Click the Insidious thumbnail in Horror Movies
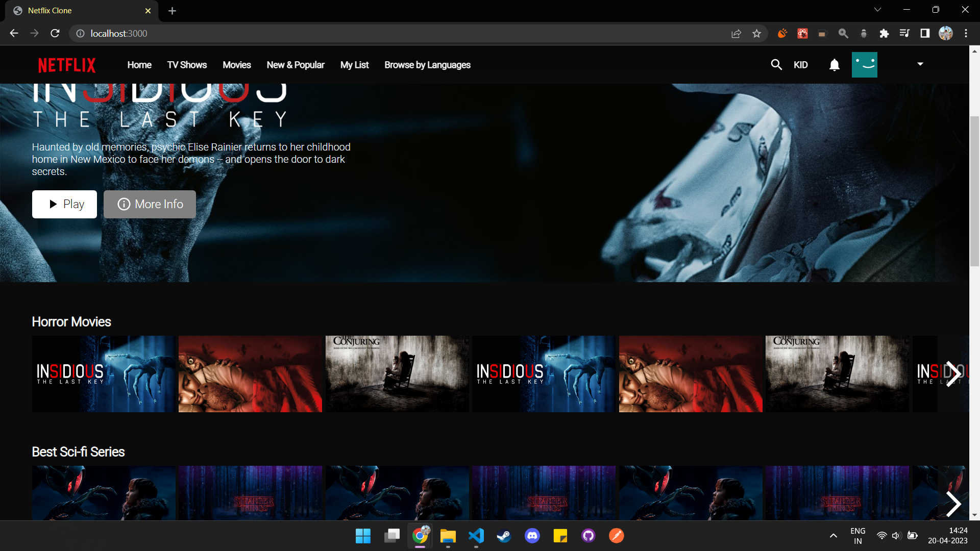Viewport: 980px width, 551px height. tap(103, 373)
